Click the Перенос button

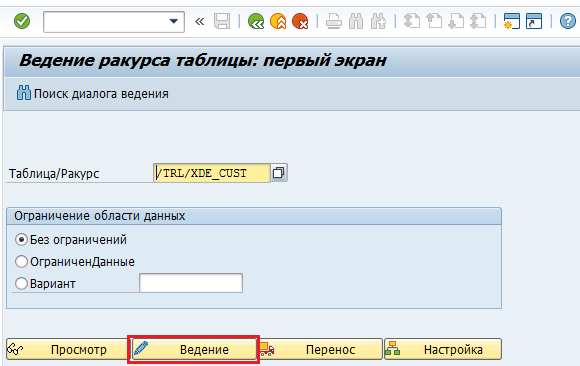(x=320, y=349)
